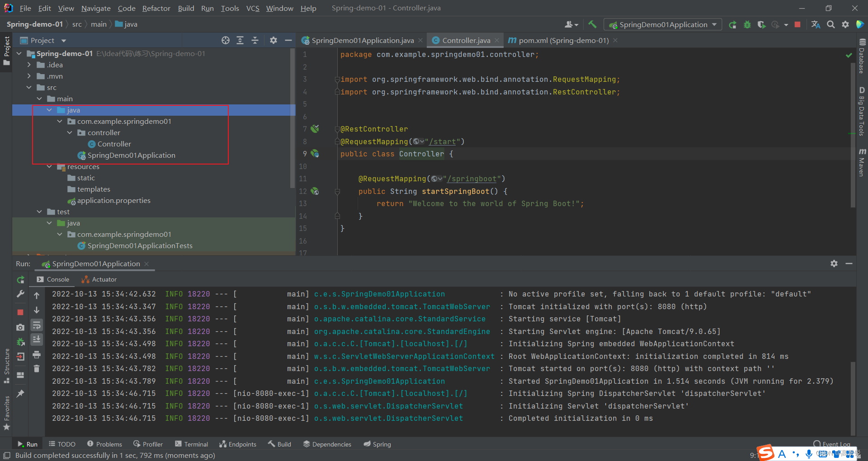The width and height of the screenshot is (868, 461).
Task: Open Event Log
Action: [x=832, y=444]
